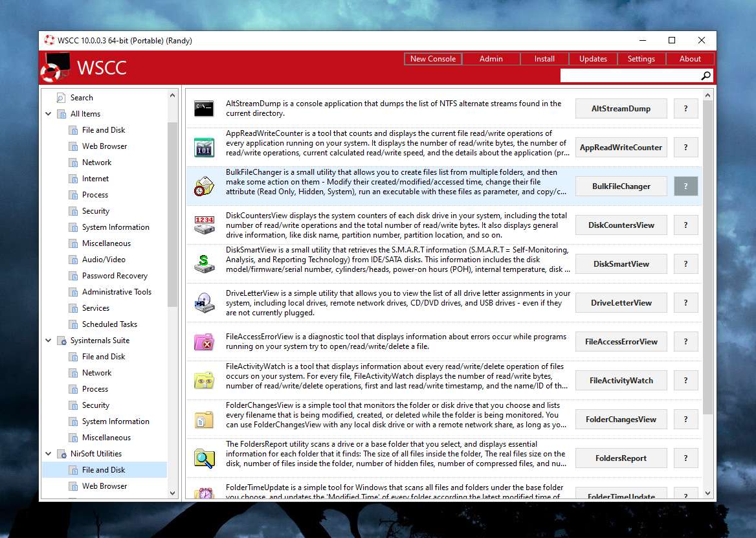This screenshot has width=756, height=538.
Task: Click the FoldersReport magnifier icon
Action: coord(204,458)
